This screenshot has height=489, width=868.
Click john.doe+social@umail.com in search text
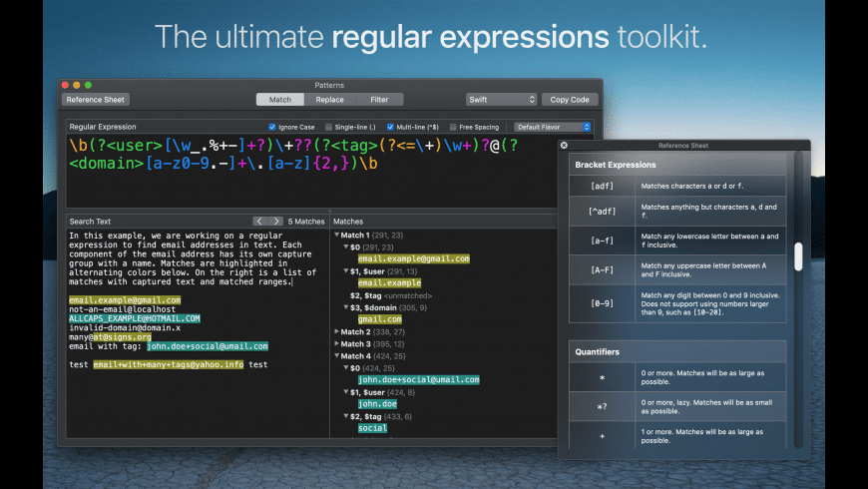coord(208,346)
